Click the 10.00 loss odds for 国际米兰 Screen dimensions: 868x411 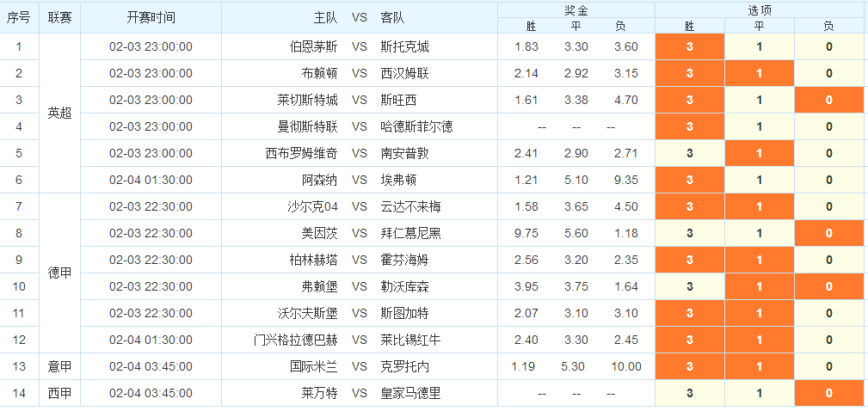click(626, 366)
